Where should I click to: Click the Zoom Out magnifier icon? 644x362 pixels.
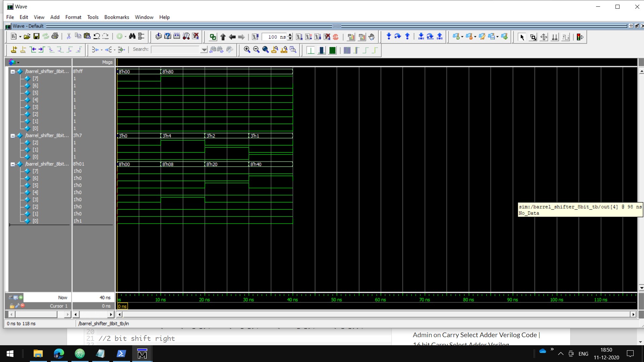pos(256,50)
